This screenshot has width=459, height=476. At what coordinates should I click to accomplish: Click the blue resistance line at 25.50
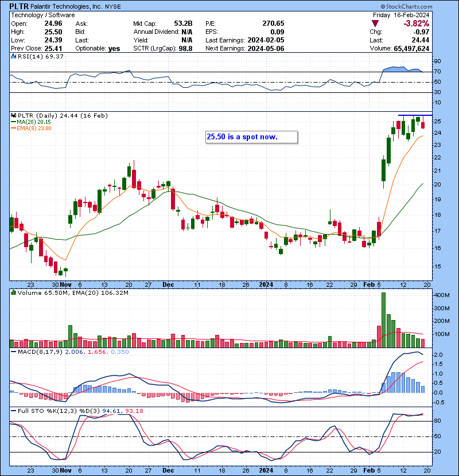[x=415, y=115]
